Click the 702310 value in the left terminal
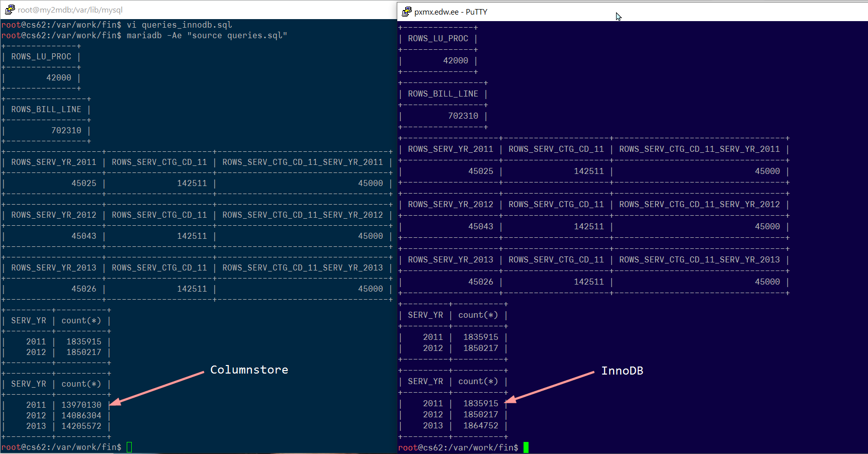 click(x=66, y=131)
